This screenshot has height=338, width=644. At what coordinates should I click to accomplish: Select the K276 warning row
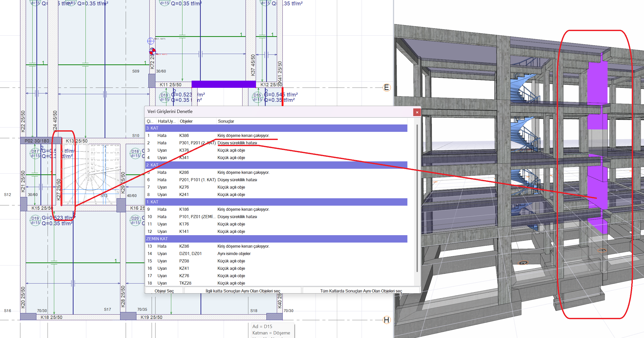(276, 187)
